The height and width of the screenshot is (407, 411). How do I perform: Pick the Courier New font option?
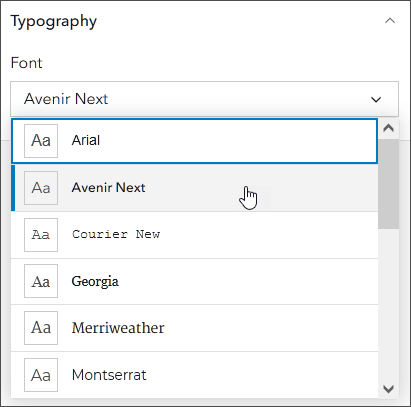195,235
